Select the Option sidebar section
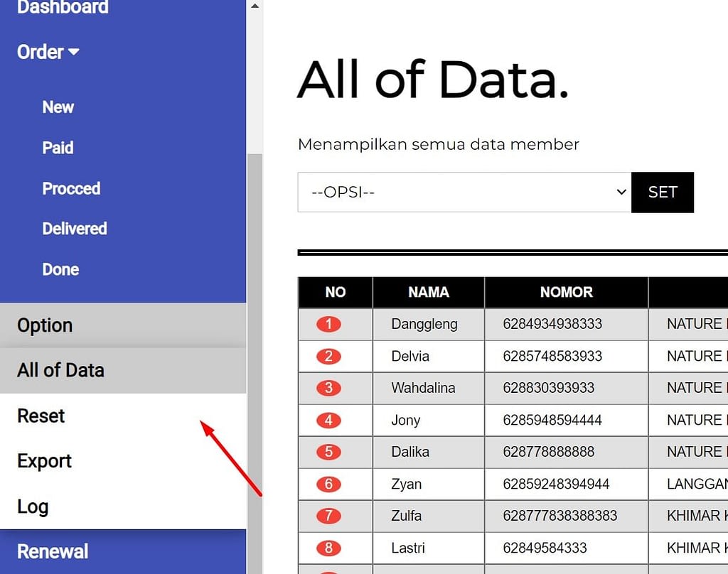This screenshot has height=574, width=728. 123,325
